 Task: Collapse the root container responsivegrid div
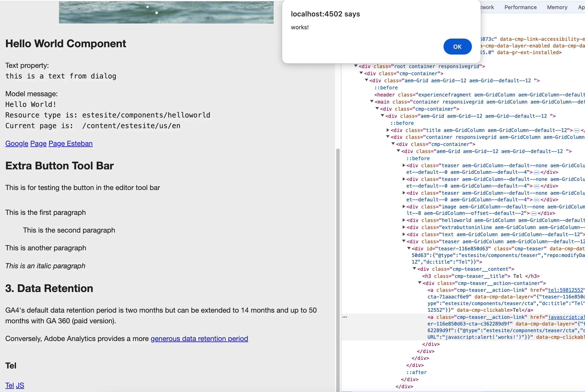(x=355, y=66)
